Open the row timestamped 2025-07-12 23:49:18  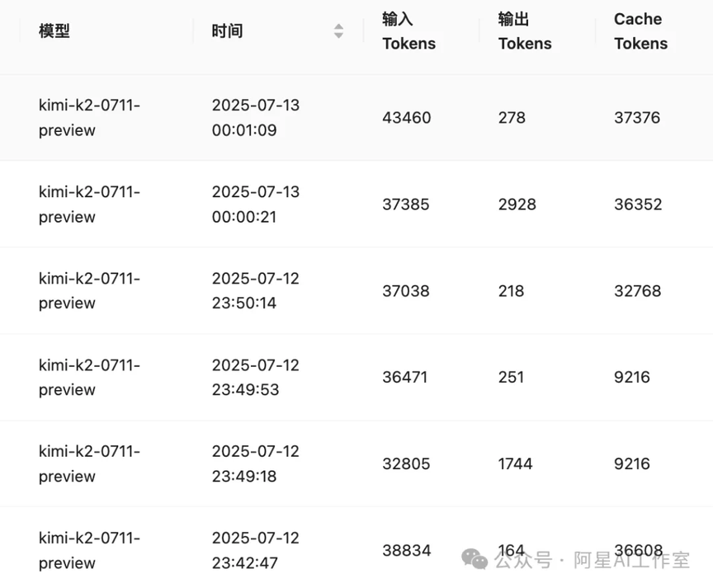[356, 464]
